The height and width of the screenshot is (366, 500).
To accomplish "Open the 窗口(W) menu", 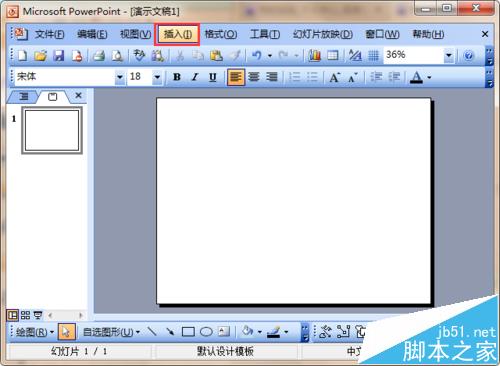I will [x=382, y=34].
